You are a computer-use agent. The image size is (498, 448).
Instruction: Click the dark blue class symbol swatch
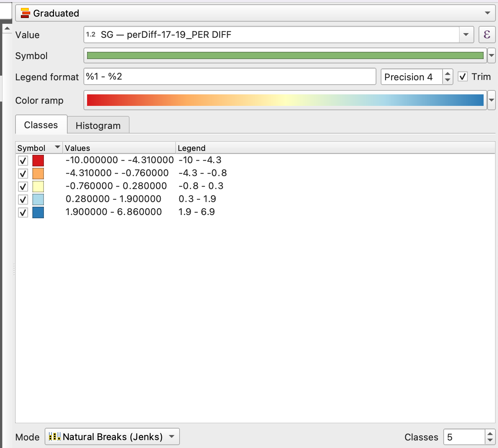[x=38, y=212]
